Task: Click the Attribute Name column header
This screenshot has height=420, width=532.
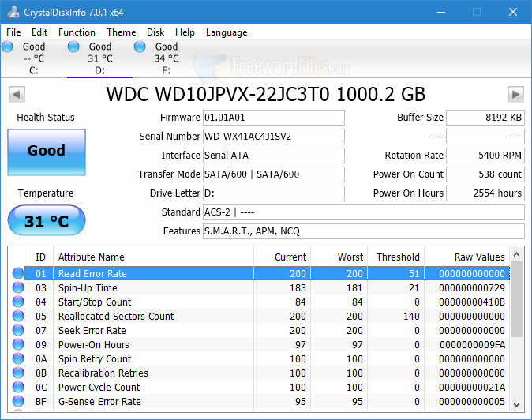Action: click(x=153, y=257)
